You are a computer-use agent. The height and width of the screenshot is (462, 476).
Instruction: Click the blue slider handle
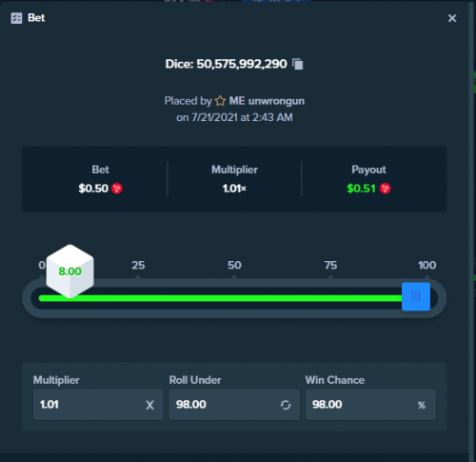[416, 296]
